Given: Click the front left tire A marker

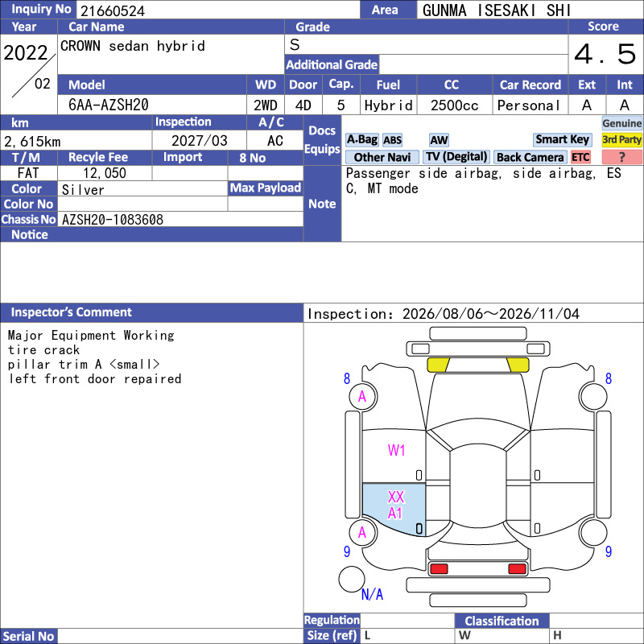Looking at the screenshot, I should coord(363,397).
